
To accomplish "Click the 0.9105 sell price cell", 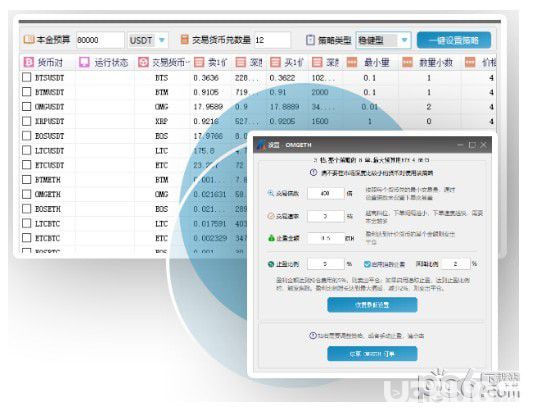I will (x=206, y=92).
